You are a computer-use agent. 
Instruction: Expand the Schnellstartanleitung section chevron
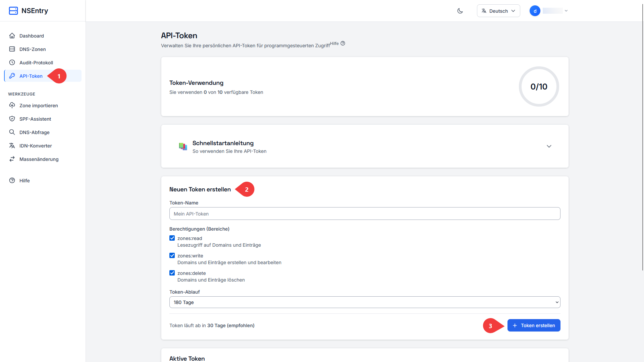click(549, 146)
